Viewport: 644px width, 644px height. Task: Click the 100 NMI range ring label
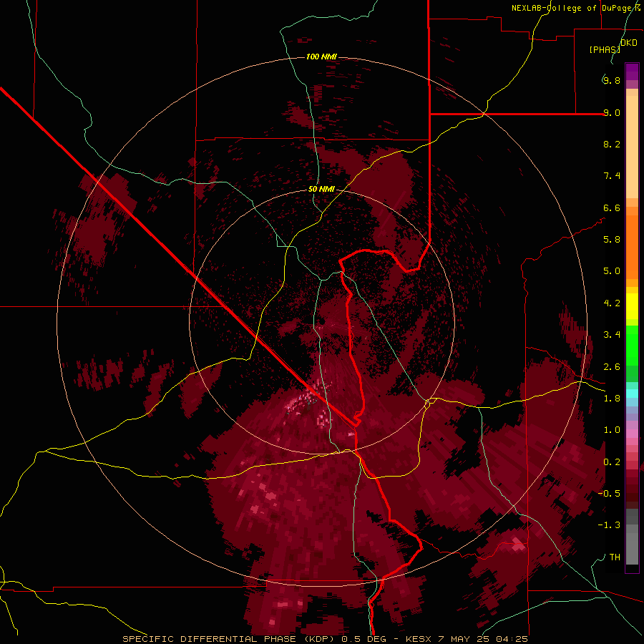(x=321, y=57)
